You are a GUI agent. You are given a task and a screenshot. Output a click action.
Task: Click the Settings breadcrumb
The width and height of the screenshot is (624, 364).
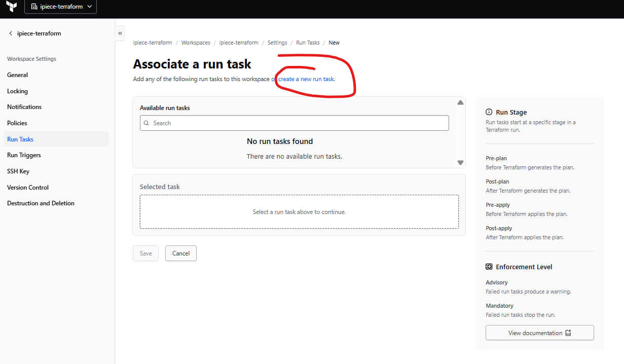coord(277,43)
